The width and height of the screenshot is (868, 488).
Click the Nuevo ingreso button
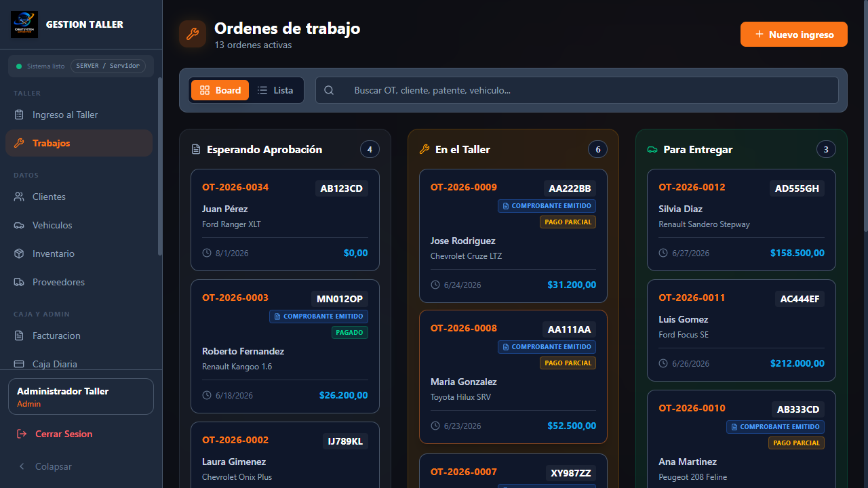pos(794,34)
